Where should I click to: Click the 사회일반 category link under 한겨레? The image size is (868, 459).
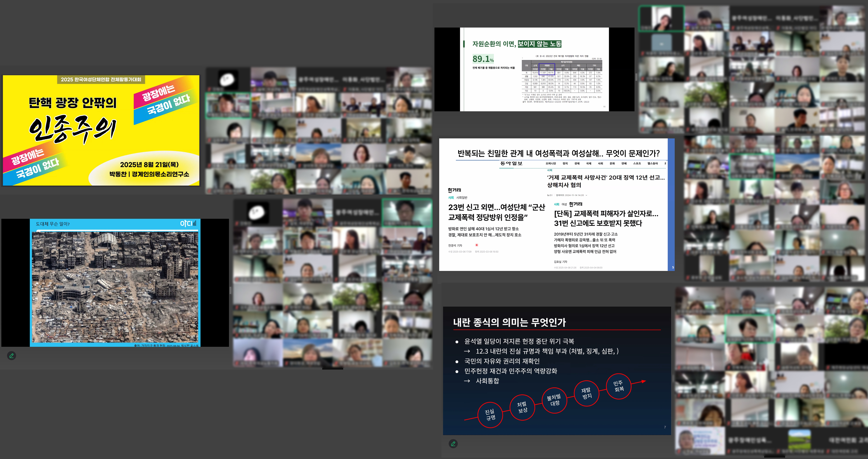coord(462,198)
